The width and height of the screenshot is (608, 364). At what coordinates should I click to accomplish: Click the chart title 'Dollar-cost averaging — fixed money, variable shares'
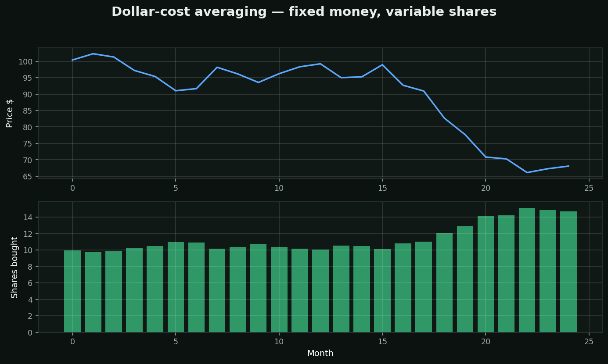(304, 12)
